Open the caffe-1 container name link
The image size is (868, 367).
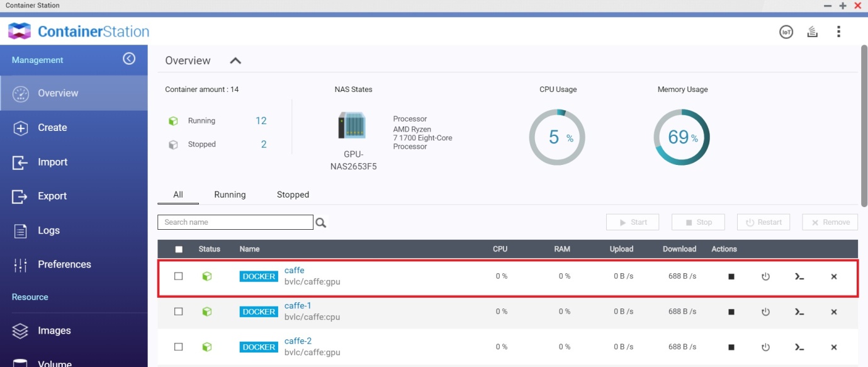pyautogui.click(x=298, y=306)
